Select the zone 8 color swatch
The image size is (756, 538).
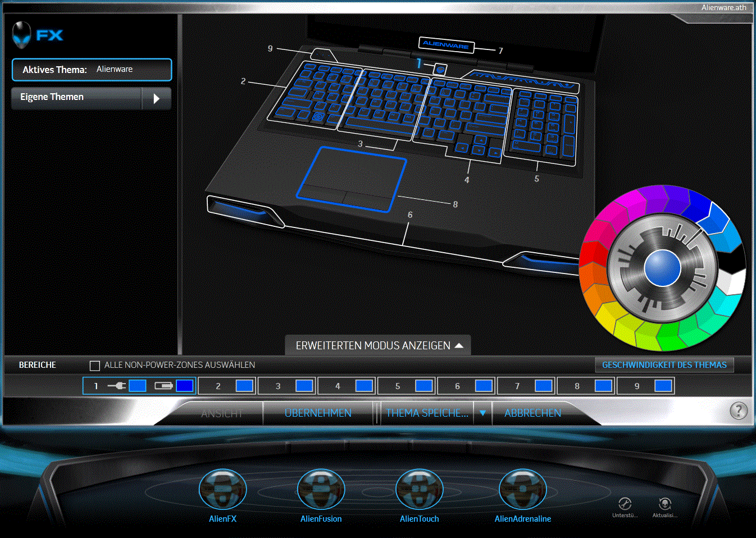click(x=603, y=386)
